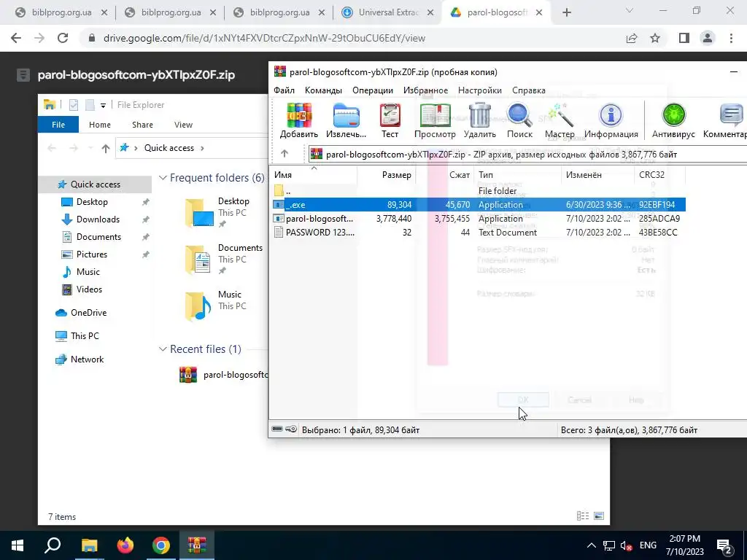Sort by the Имя column header

(x=314, y=175)
